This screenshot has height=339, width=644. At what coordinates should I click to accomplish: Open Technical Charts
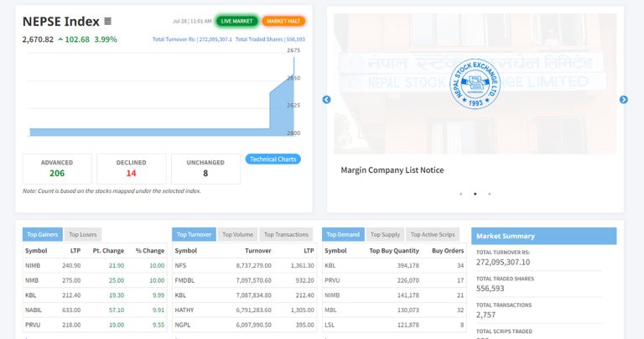273,159
